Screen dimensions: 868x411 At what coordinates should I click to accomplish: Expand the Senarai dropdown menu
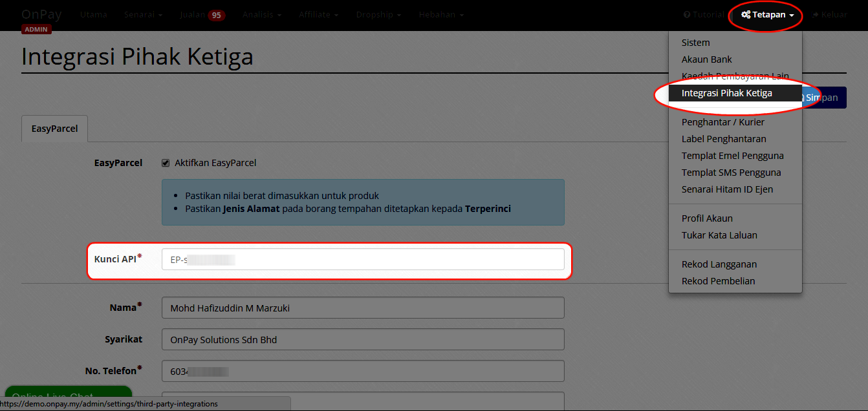143,14
